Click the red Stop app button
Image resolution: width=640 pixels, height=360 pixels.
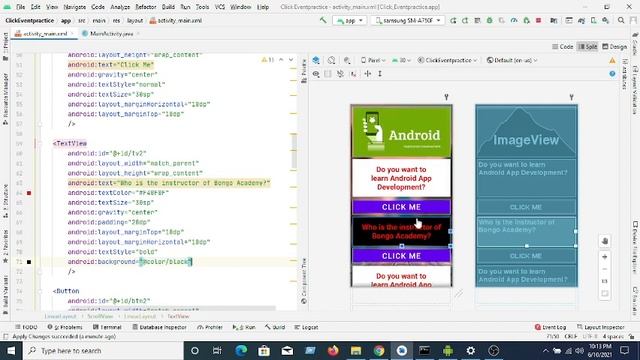click(538, 20)
